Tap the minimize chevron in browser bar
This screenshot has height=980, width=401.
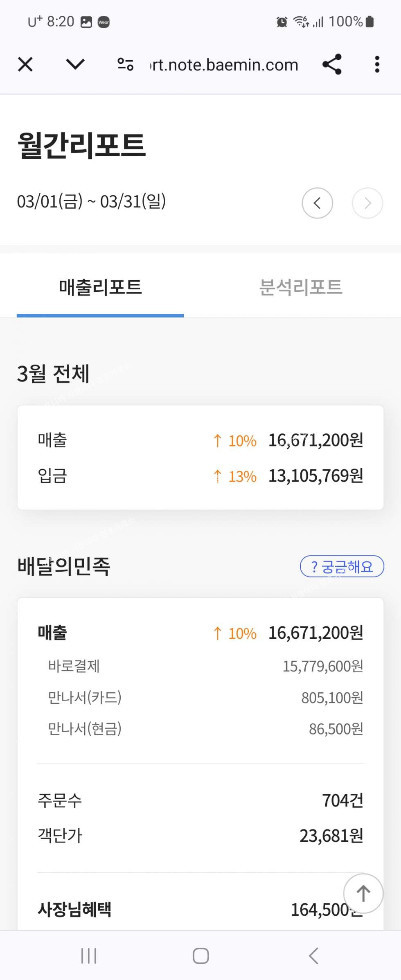(x=75, y=64)
